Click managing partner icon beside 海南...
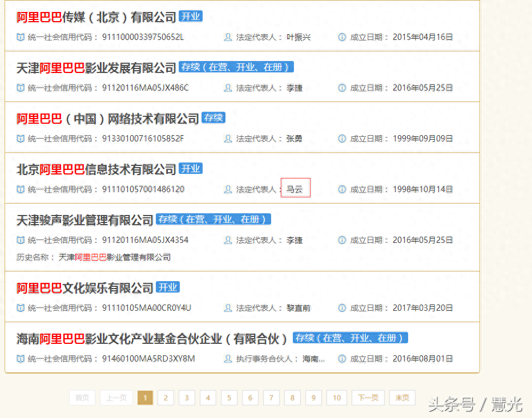Screen dimensions: 532x418 pyautogui.click(x=228, y=359)
